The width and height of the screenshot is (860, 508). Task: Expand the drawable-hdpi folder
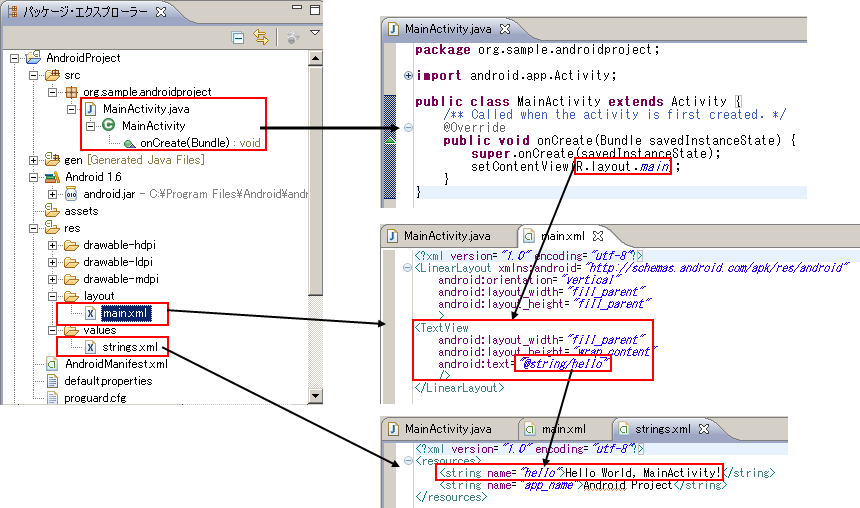tap(53, 245)
